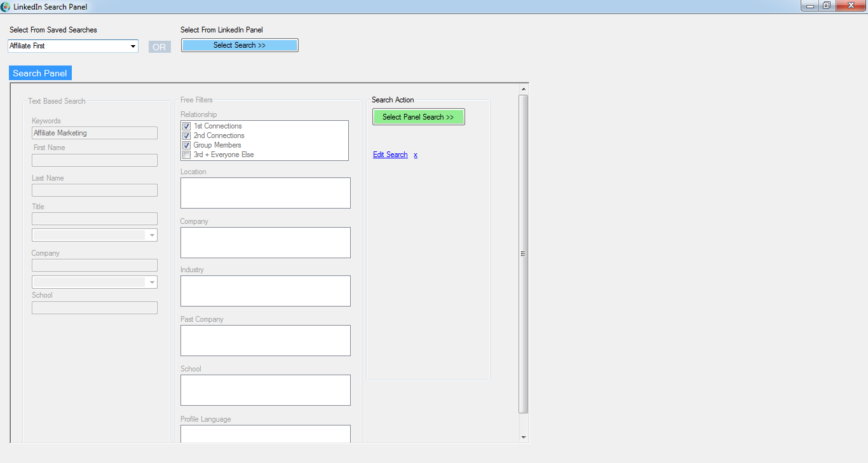Viewport: 868px width, 463px height.
Task: Click the Past Company filter list box
Action: [x=266, y=340]
